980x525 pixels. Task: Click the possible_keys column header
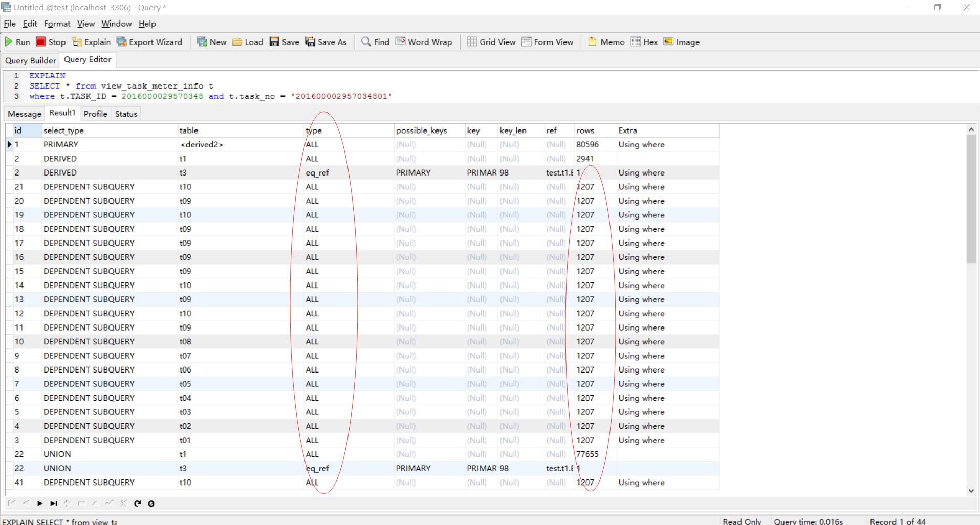429,130
